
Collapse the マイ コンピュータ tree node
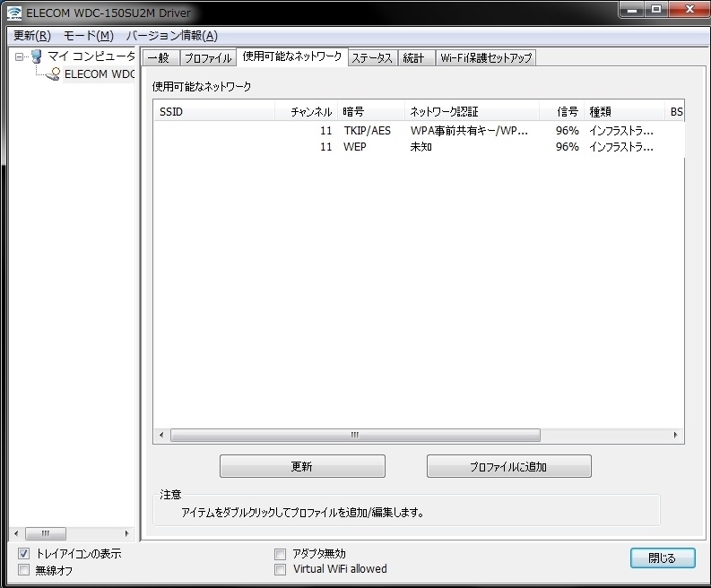(x=19, y=57)
